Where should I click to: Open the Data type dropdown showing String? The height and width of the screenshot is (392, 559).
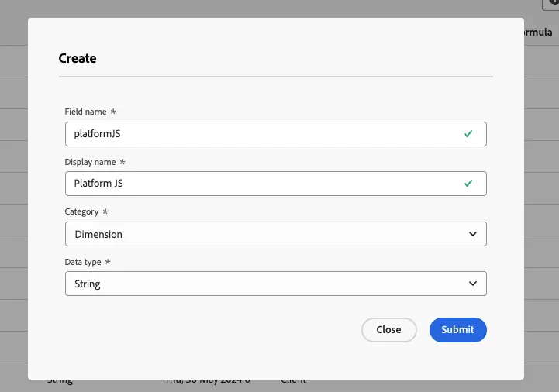tap(275, 284)
